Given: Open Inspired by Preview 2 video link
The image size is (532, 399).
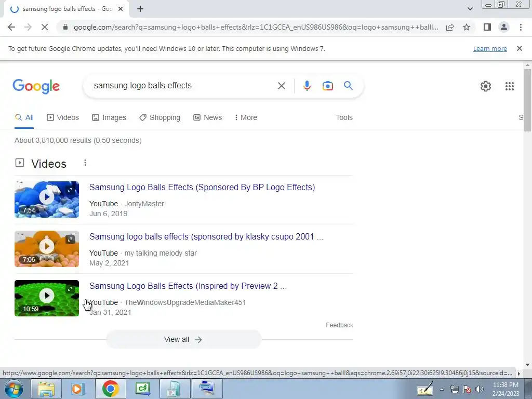Looking at the screenshot, I should click(188, 286).
